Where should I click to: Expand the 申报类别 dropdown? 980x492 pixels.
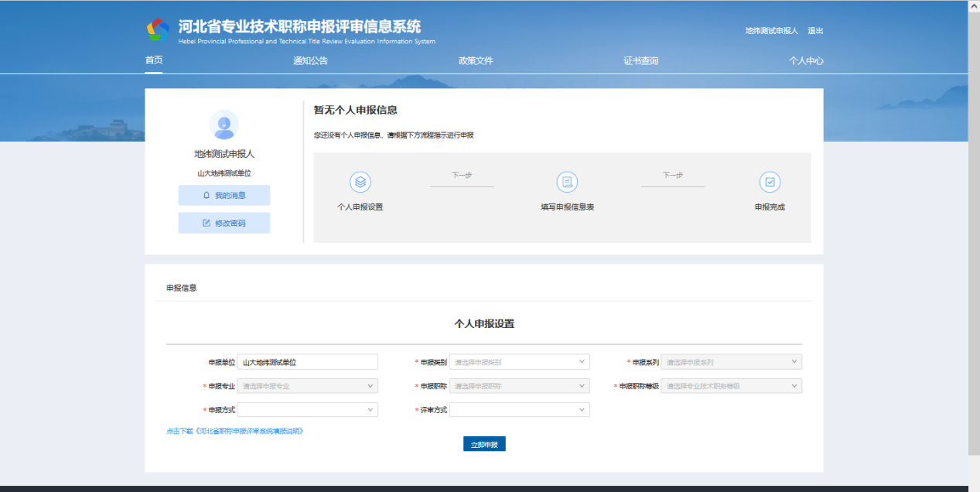click(x=519, y=362)
